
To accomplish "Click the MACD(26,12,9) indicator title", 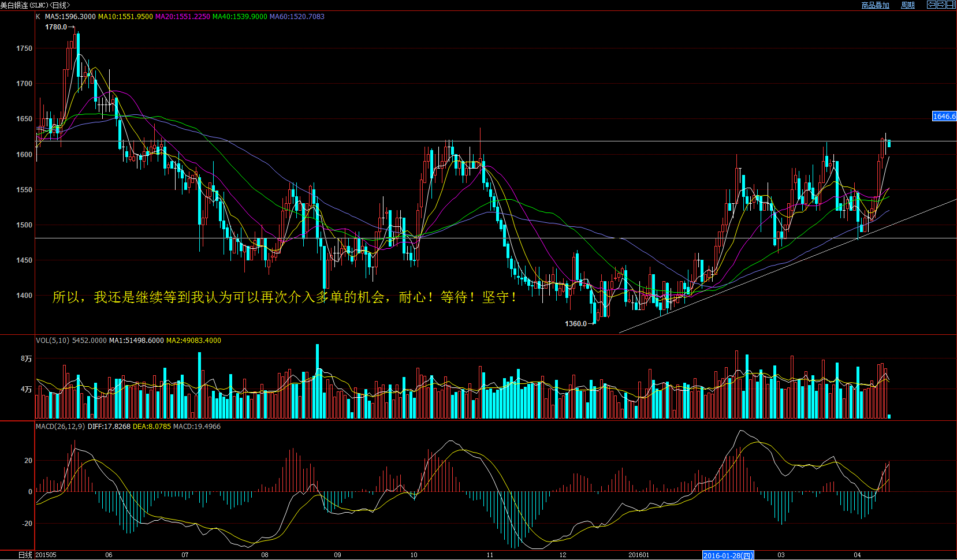I will pos(60,427).
